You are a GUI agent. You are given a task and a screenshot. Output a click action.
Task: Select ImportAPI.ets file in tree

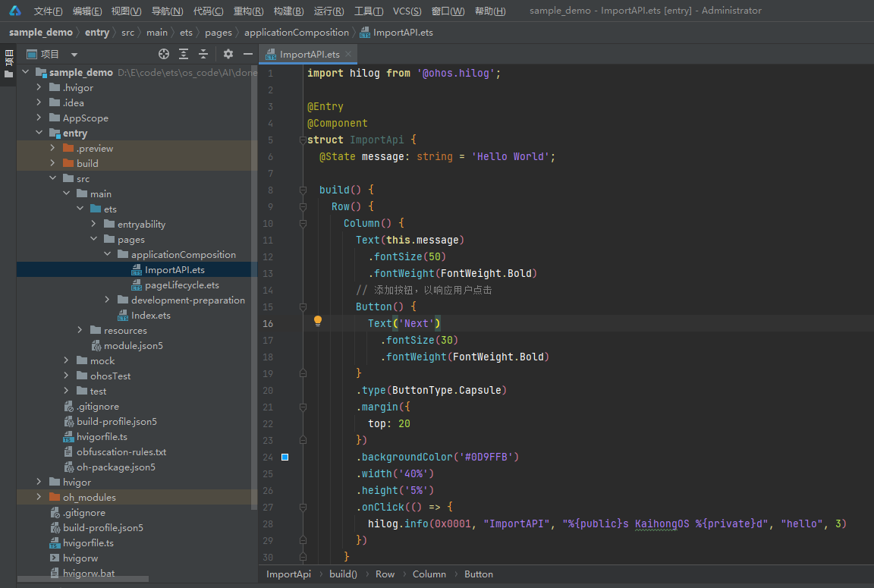tap(174, 270)
